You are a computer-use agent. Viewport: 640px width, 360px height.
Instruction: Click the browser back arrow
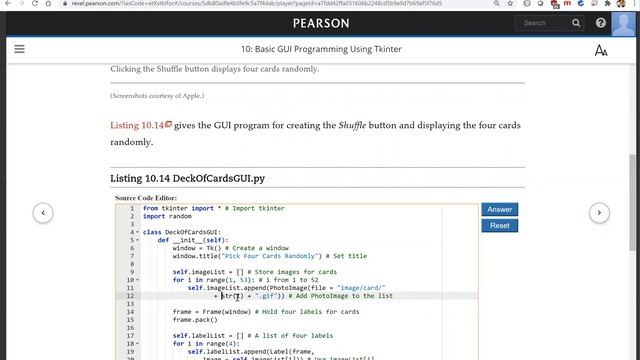click(8, 3)
